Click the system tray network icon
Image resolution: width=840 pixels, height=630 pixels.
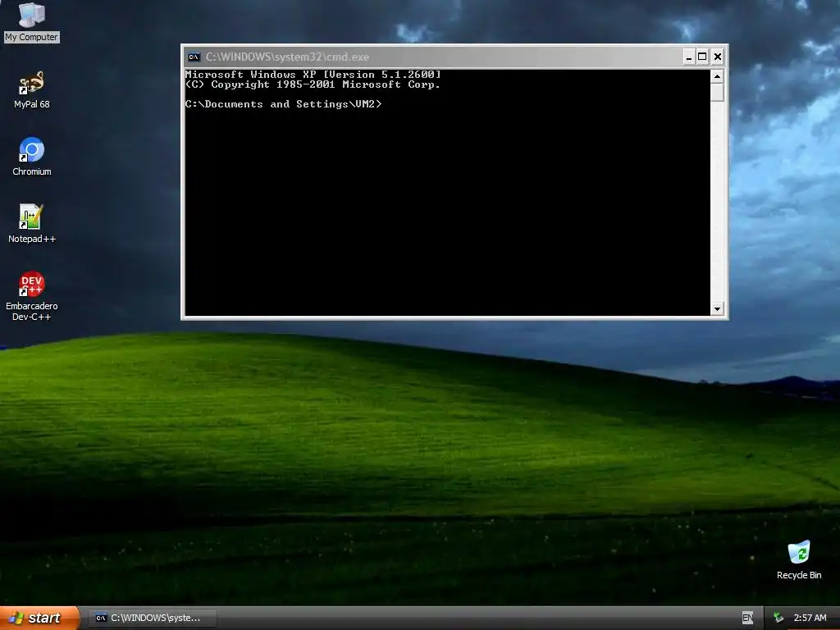point(778,618)
